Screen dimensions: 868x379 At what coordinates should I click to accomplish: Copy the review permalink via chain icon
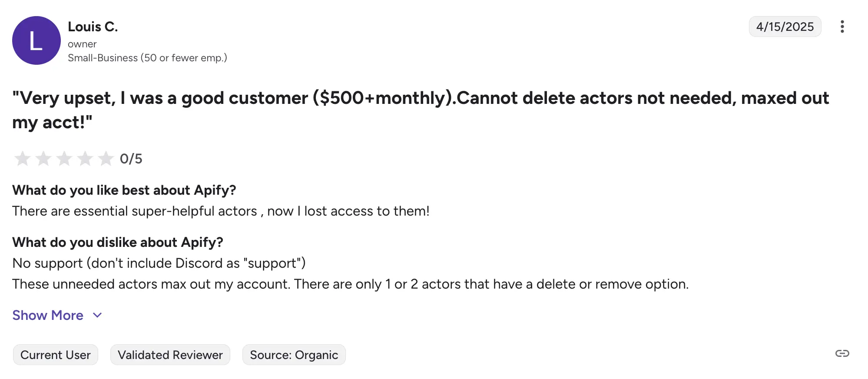coord(842,353)
